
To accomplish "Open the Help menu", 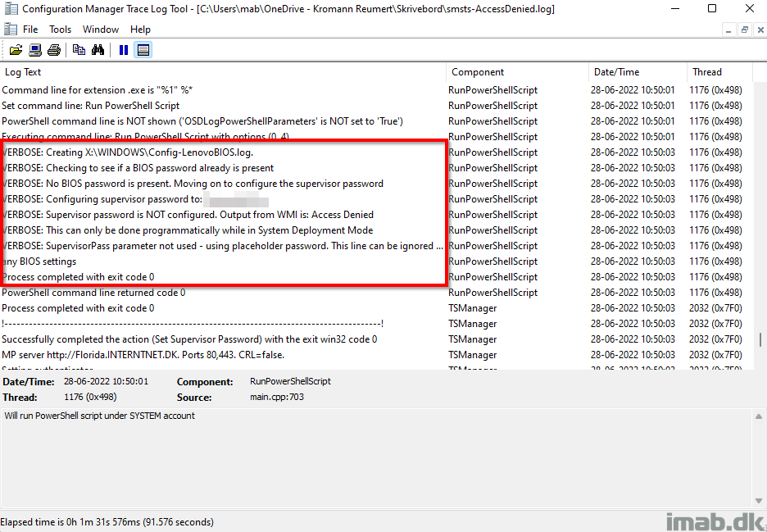I will pyautogui.click(x=140, y=30).
